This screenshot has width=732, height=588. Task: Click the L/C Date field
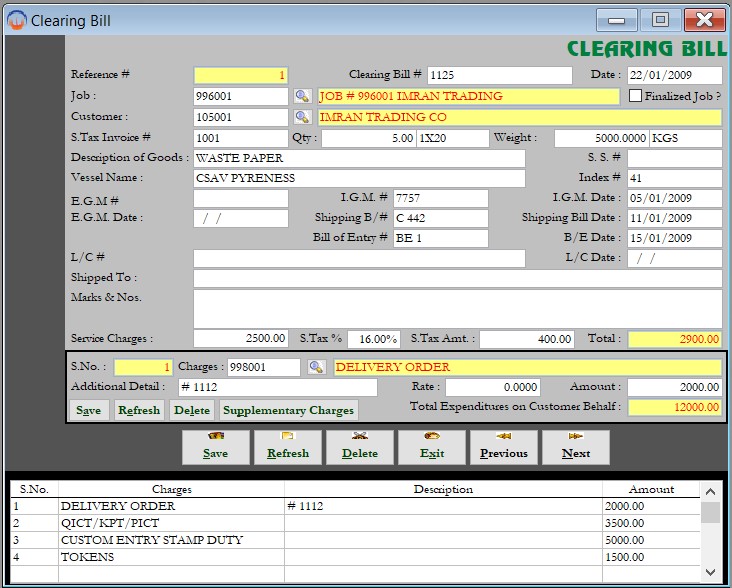coord(675,259)
